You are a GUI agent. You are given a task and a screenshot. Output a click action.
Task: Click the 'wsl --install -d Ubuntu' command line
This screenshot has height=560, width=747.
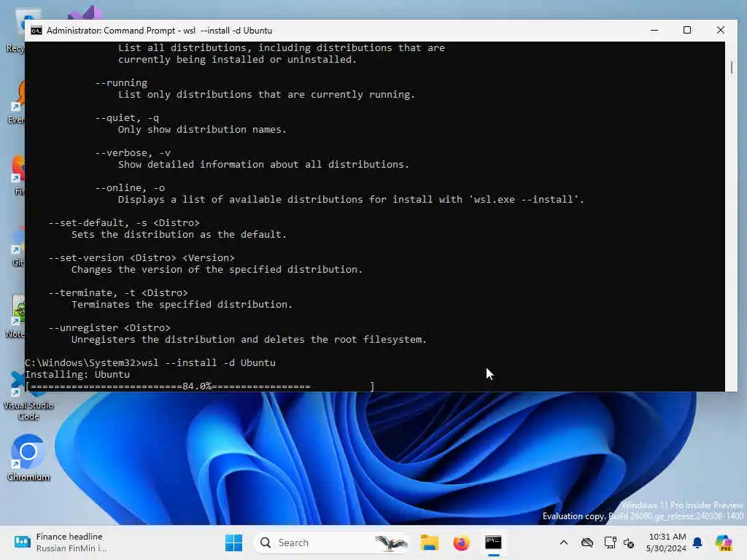(209, 363)
